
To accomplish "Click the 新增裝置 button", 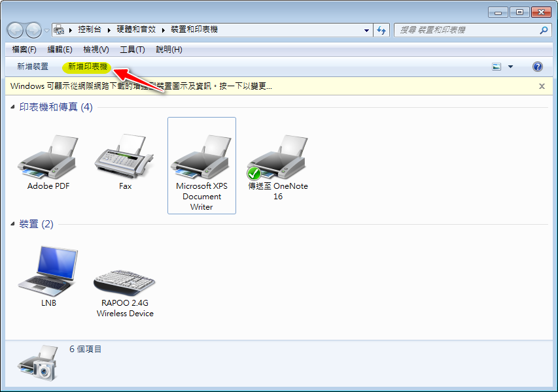I will [x=33, y=67].
